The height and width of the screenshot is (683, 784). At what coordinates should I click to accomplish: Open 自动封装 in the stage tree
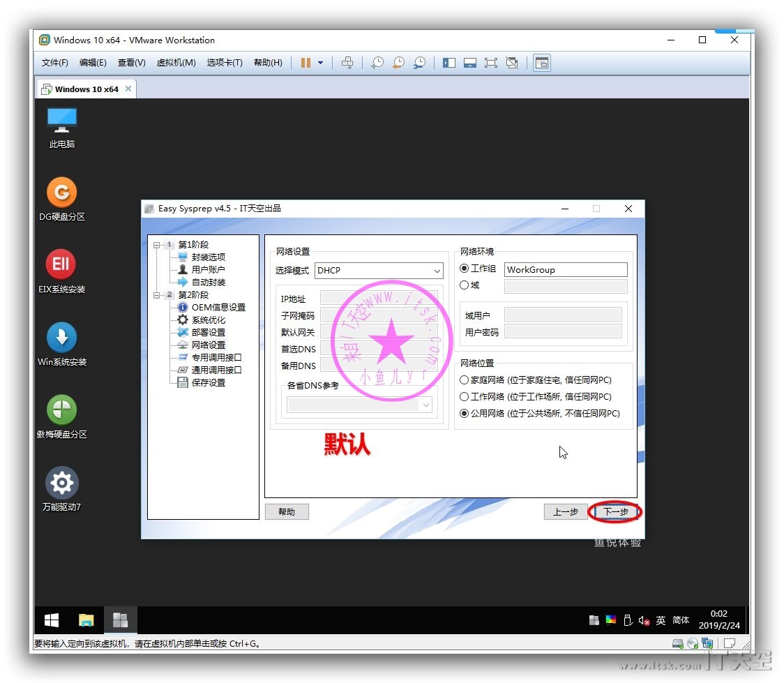208,282
